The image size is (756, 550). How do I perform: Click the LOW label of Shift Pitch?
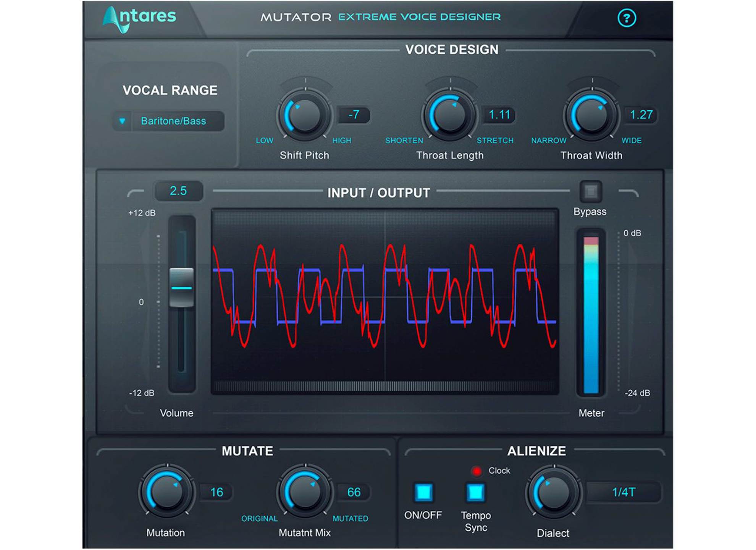coord(265,141)
